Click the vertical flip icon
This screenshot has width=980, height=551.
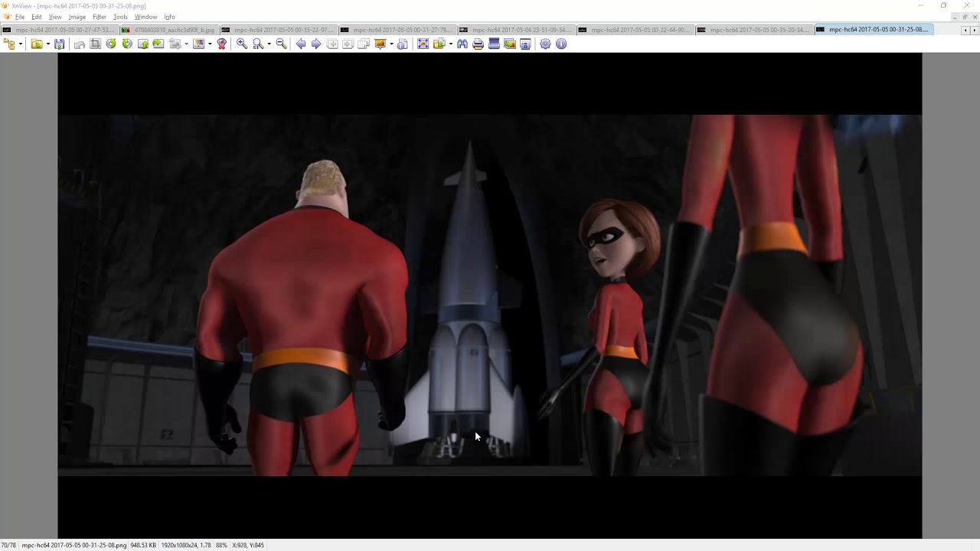click(x=142, y=44)
